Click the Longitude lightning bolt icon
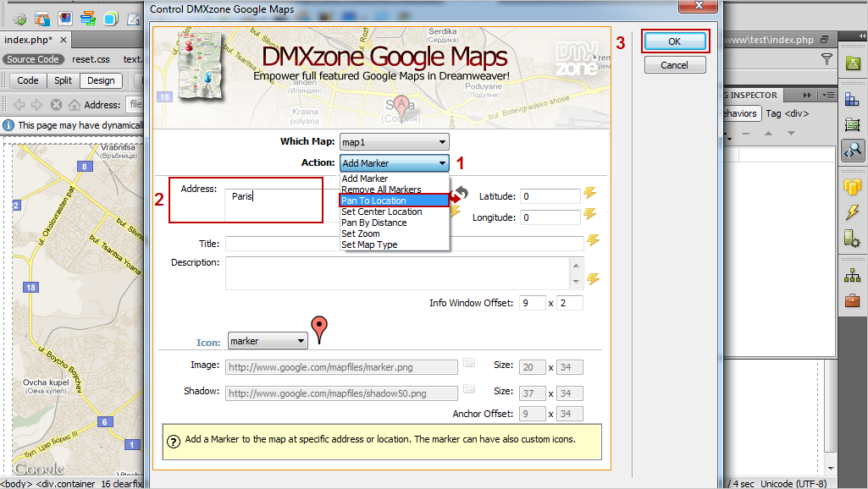The image size is (868, 489). click(590, 213)
